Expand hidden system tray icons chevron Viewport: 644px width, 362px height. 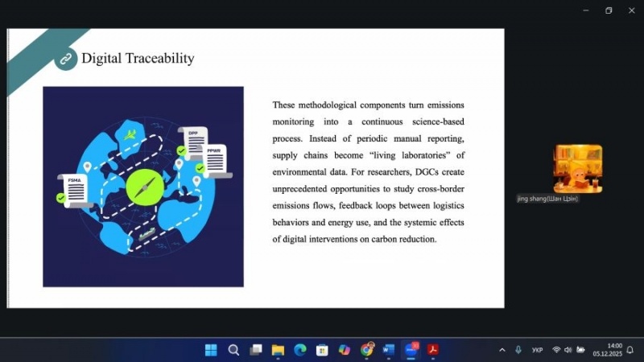[502, 350]
